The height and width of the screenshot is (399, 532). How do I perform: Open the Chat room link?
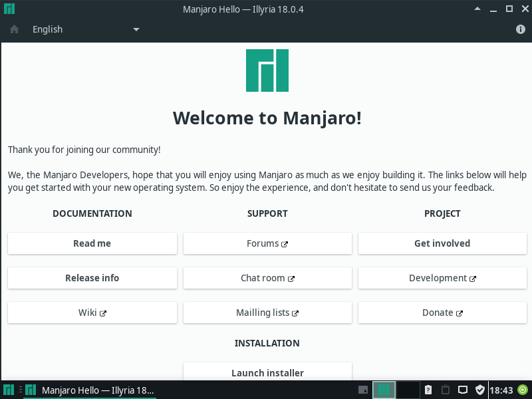click(x=267, y=278)
